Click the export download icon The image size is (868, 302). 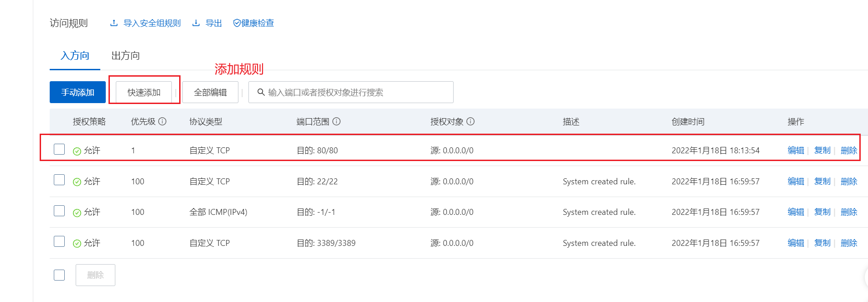(x=196, y=23)
